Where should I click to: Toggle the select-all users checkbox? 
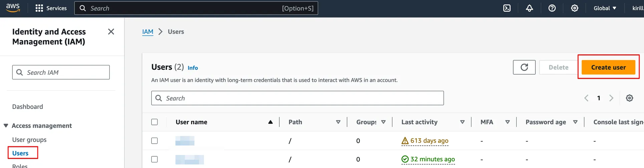tap(154, 122)
